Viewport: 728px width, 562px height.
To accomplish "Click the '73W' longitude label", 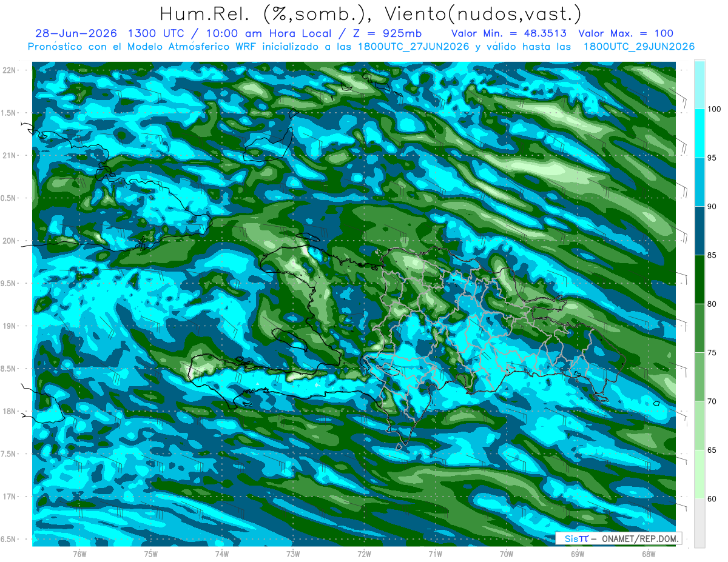I will point(293,554).
